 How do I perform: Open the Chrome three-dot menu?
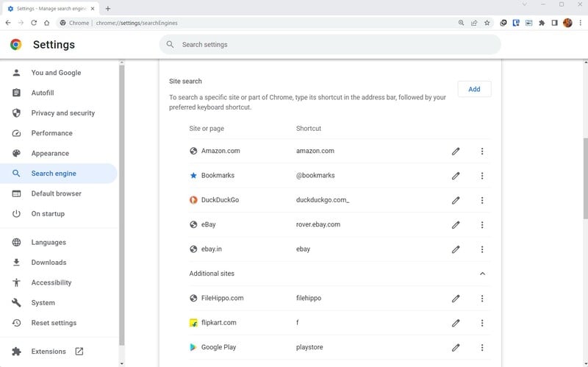(580, 23)
